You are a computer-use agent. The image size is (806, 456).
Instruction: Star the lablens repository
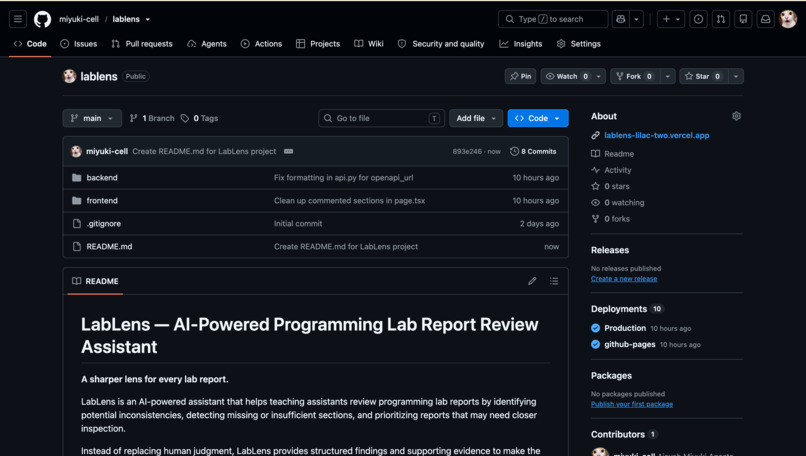[x=702, y=76]
